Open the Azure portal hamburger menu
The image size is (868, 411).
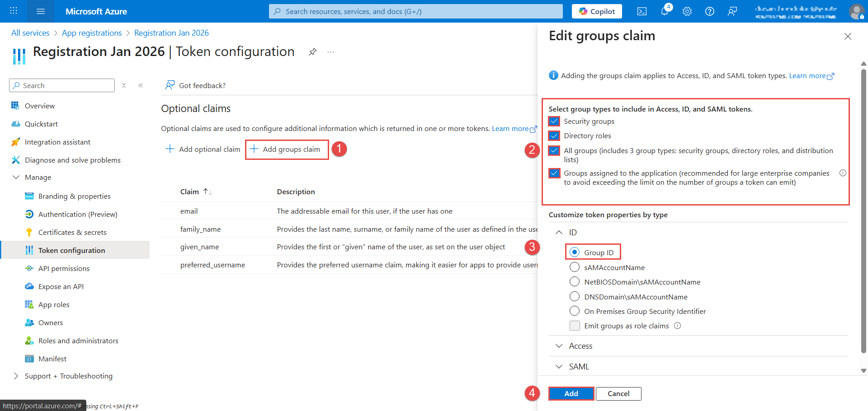click(x=40, y=11)
